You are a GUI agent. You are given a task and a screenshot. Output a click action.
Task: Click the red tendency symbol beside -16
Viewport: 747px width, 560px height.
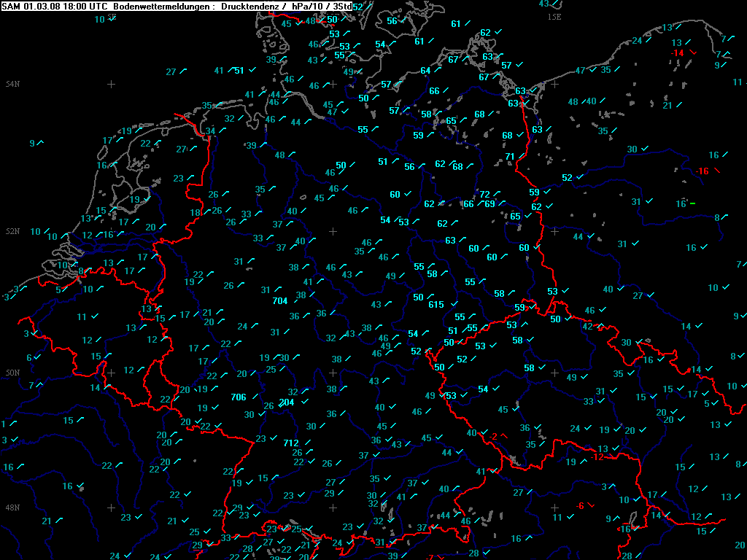coord(718,171)
